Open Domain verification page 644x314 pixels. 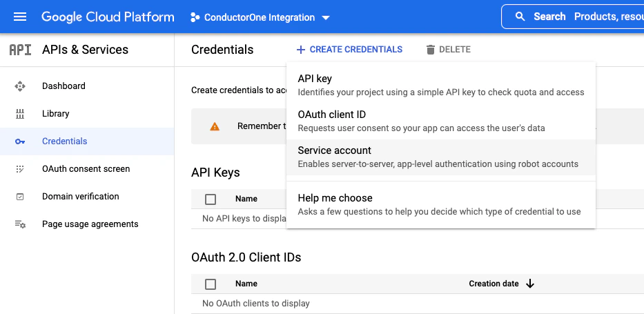81,197
